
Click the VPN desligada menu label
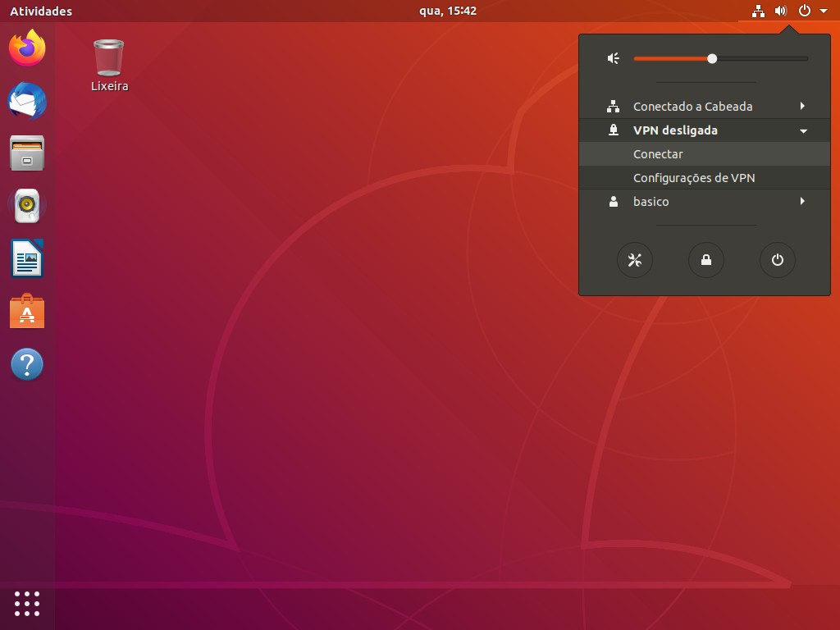point(675,130)
